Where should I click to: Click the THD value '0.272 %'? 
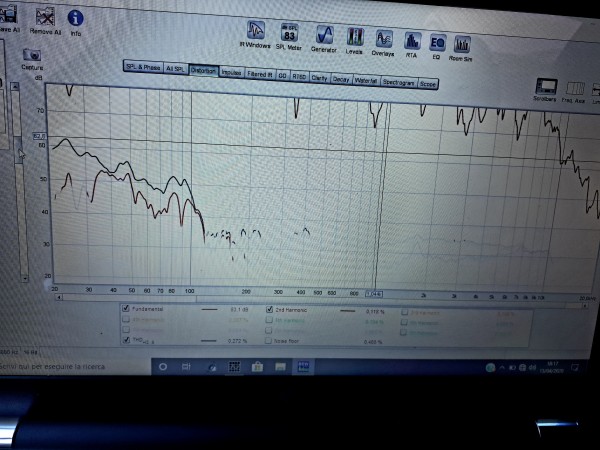pos(237,341)
